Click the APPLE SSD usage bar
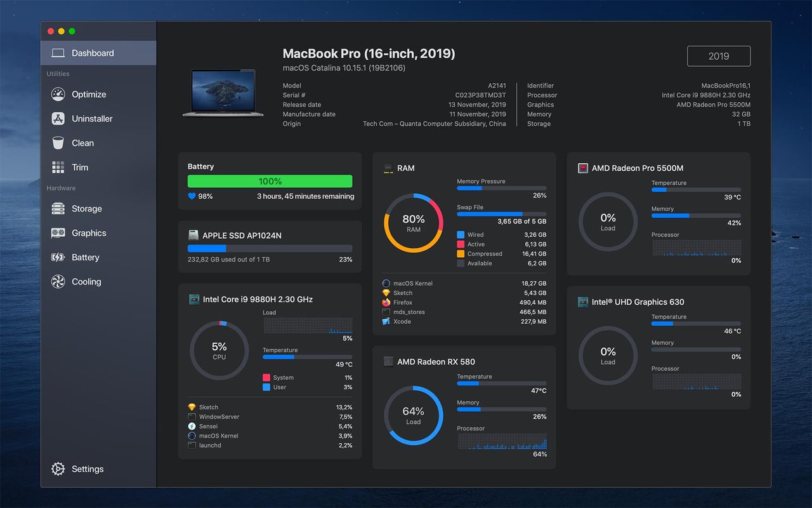 (x=270, y=248)
